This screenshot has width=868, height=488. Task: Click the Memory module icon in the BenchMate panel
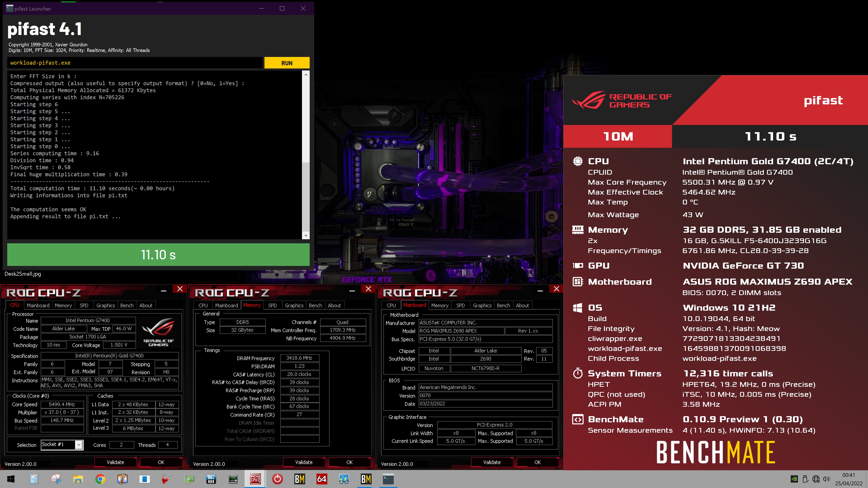point(578,230)
